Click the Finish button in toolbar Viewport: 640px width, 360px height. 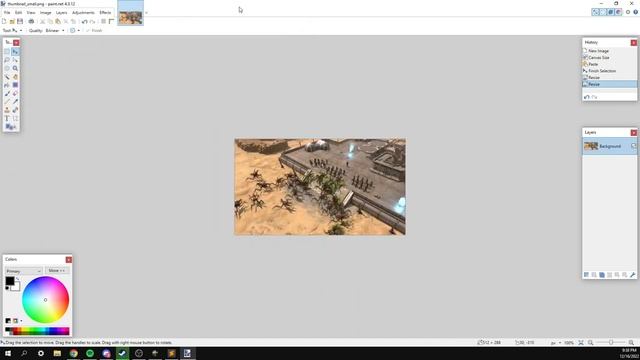[x=94, y=31]
